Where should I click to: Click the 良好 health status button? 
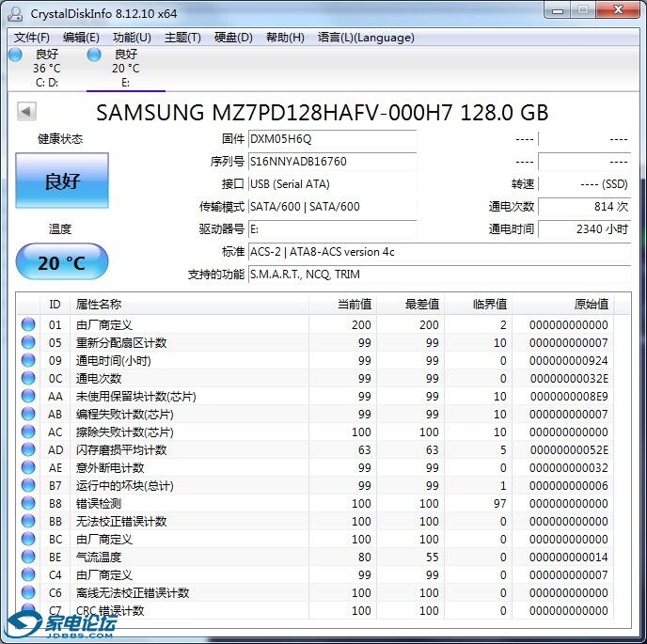(x=62, y=181)
